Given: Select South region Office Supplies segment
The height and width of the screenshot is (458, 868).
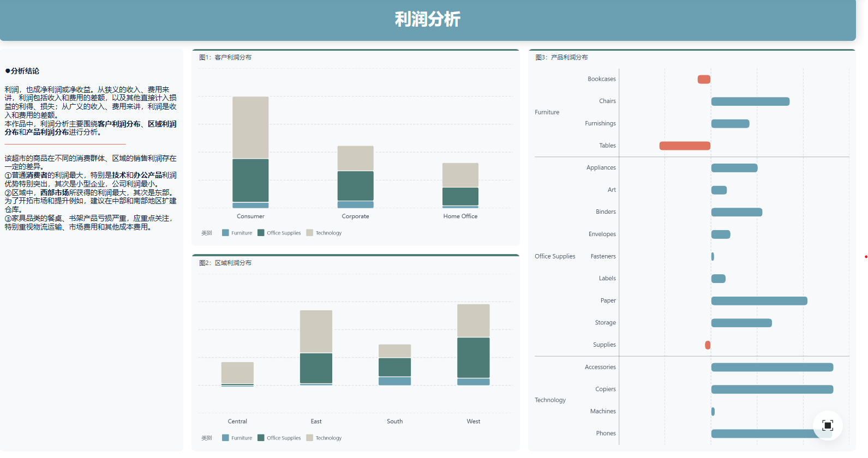Looking at the screenshot, I should [394, 367].
